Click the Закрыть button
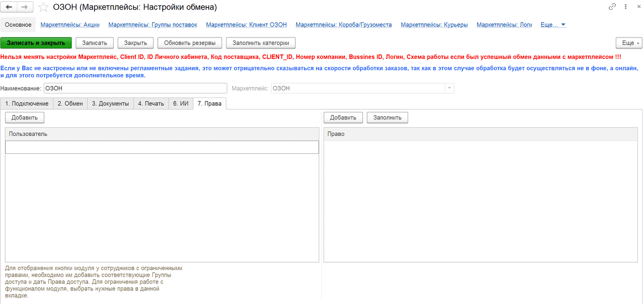The height and width of the screenshot is (304, 644). pos(135,43)
